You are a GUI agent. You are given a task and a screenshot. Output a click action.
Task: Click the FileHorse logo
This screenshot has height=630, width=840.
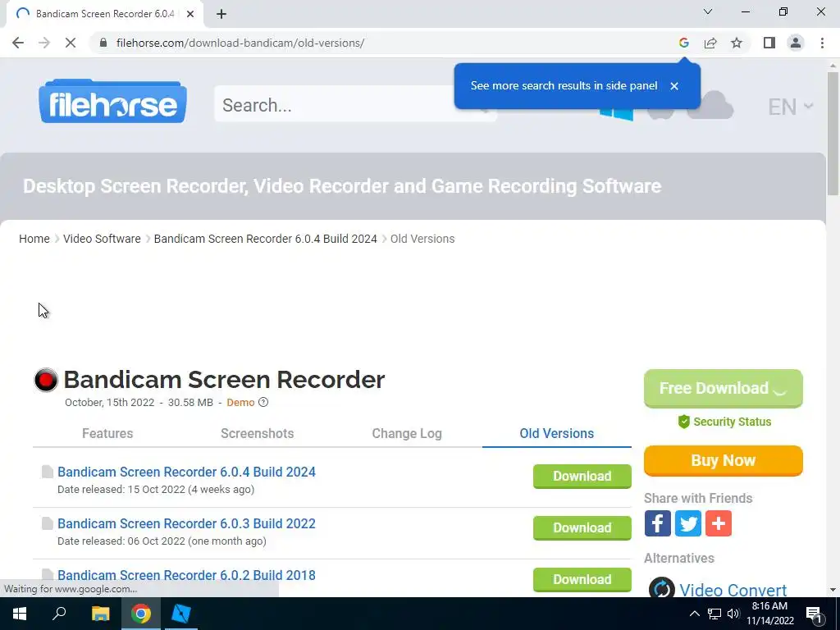tap(112, 102)
